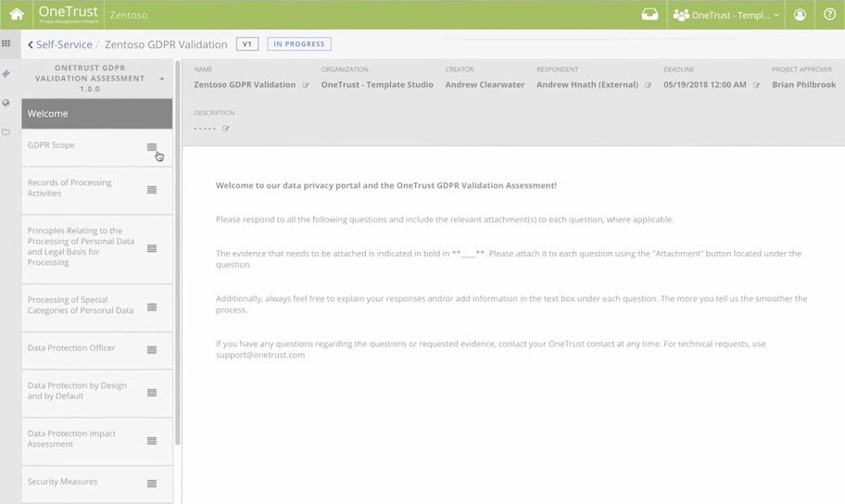845x504 pixels.
Task: Click the V1 version badge
Action: 246,44
